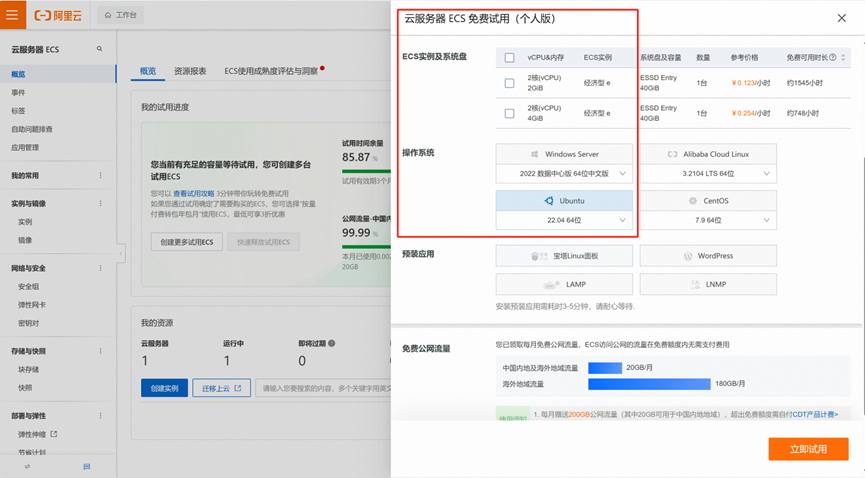This screenshot has height=478, width=865.
Task: Open the 工作台 workbench button
Action: [121, 15]
